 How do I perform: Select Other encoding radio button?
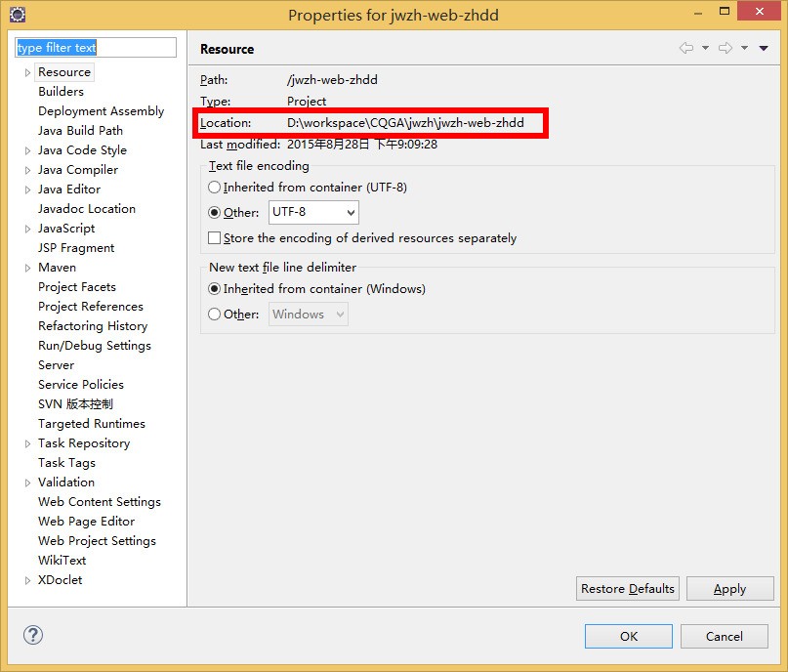pos(214,213)
